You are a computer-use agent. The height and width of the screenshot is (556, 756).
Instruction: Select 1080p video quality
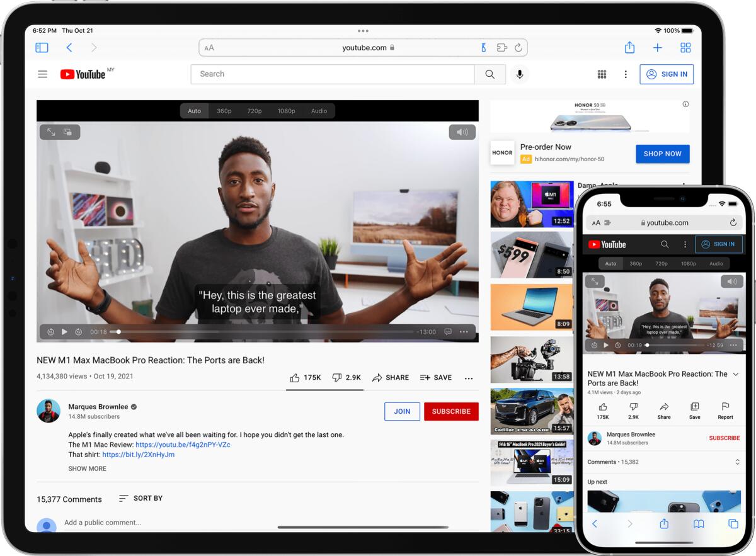(x=287, y=110)
